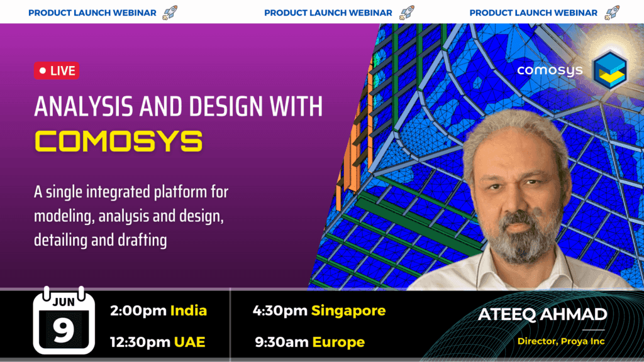This screenshot has height=362, width=644.
Task: Click the rocket icon beside right Product Launch Webinar
Action: pos(612,13)
